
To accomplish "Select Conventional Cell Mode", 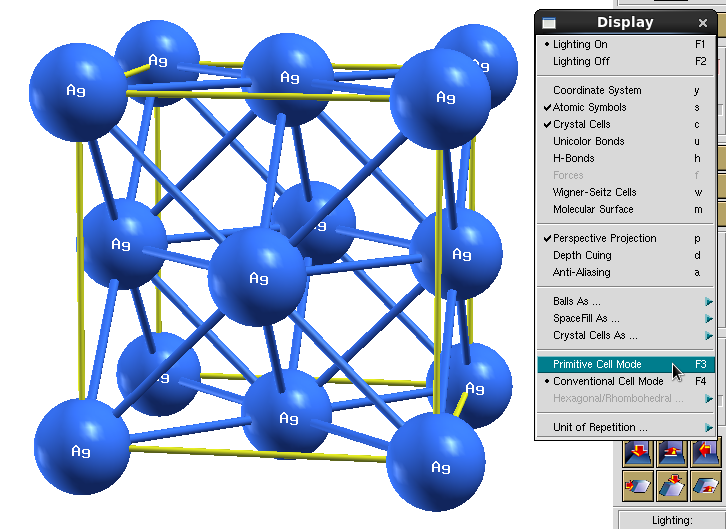I will tap(626, 381).
